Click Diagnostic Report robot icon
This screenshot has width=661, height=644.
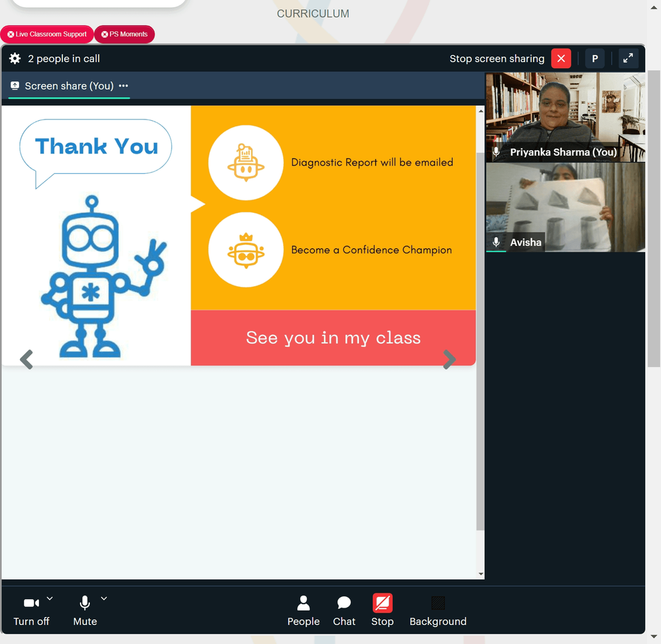click(x=246, y=162)
